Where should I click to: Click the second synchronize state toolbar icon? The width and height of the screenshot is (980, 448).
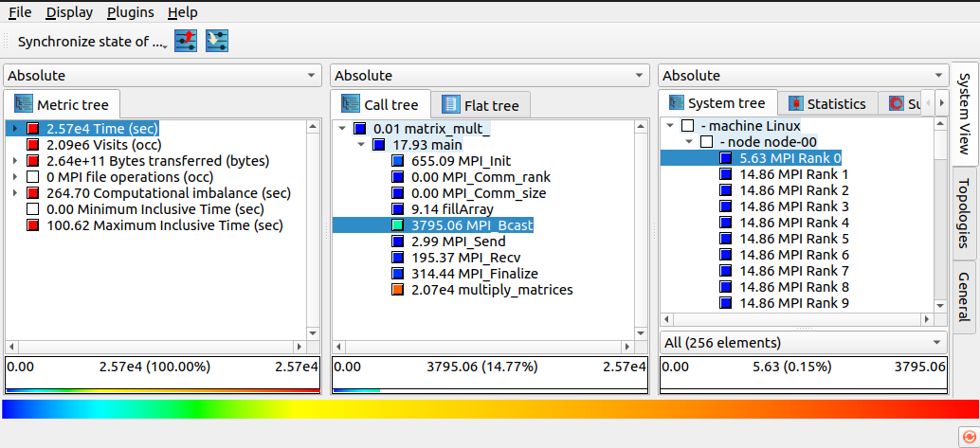(x=217, y=41)
